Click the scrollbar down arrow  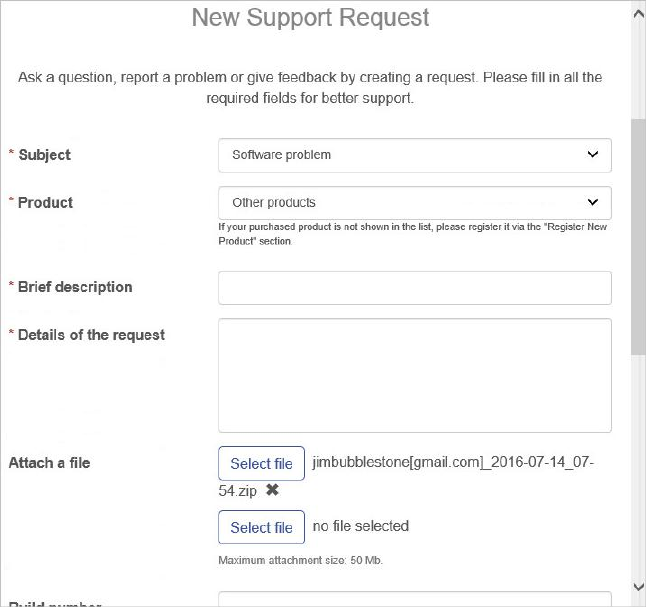click(x=638, y=587)
